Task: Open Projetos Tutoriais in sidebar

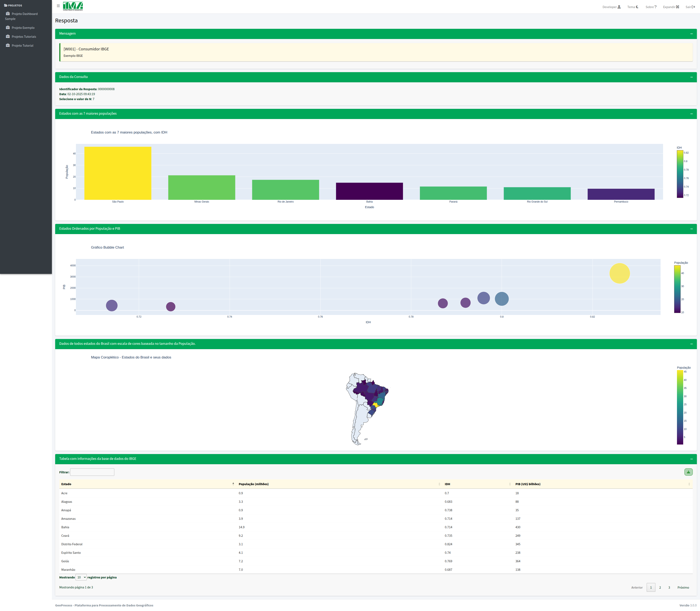Action: tap(23, 36)
